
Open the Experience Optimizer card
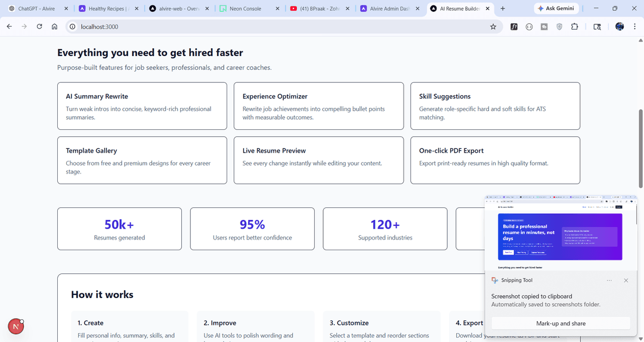point(318,106)
